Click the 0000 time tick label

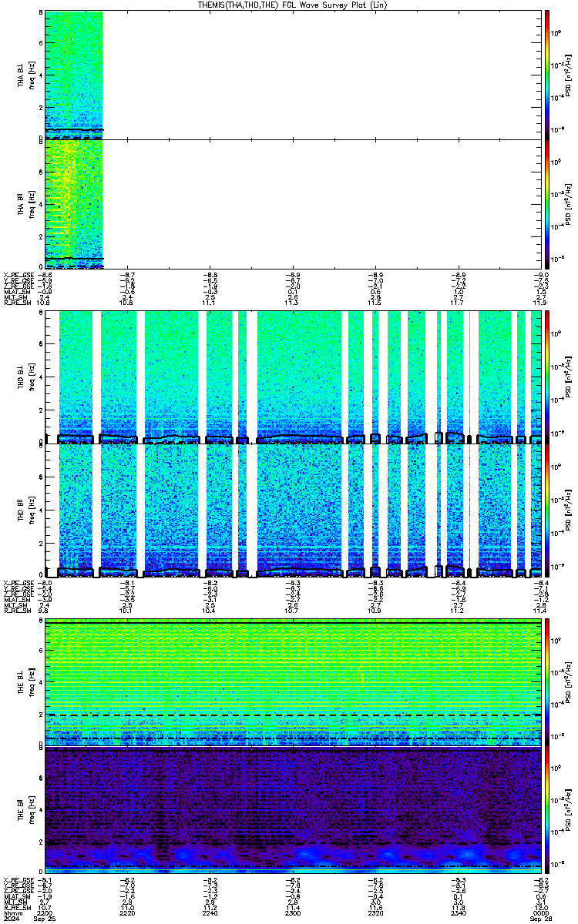coord(540,914)
